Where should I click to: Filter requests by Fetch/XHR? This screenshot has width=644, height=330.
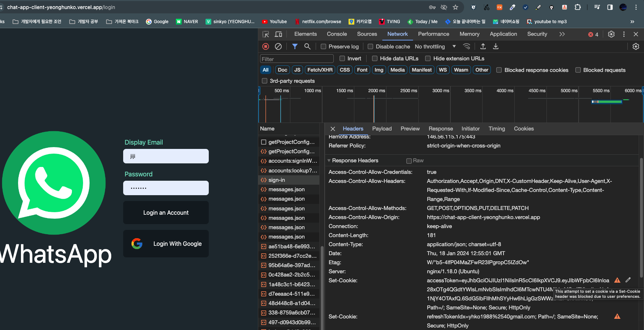point(320,70)
